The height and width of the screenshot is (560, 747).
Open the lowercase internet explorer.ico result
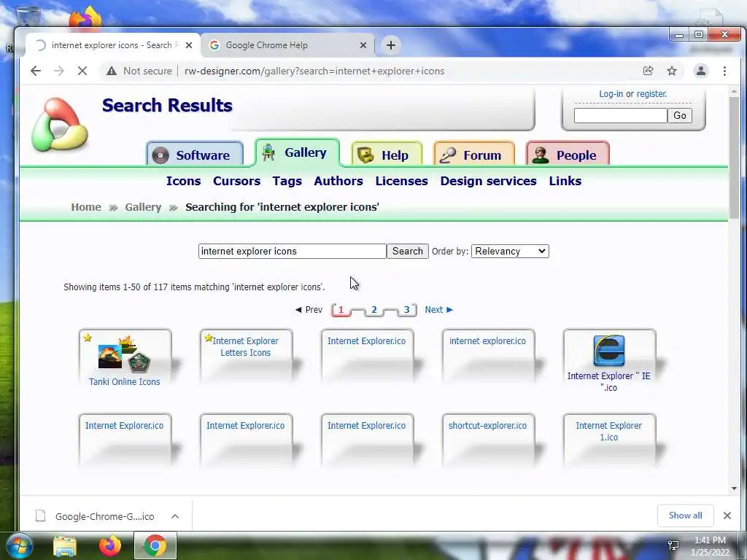pyautogui.click(x=487, y=341)
